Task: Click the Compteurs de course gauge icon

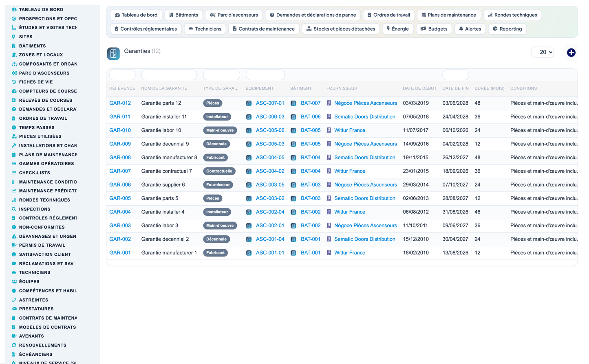Action: 14,91
